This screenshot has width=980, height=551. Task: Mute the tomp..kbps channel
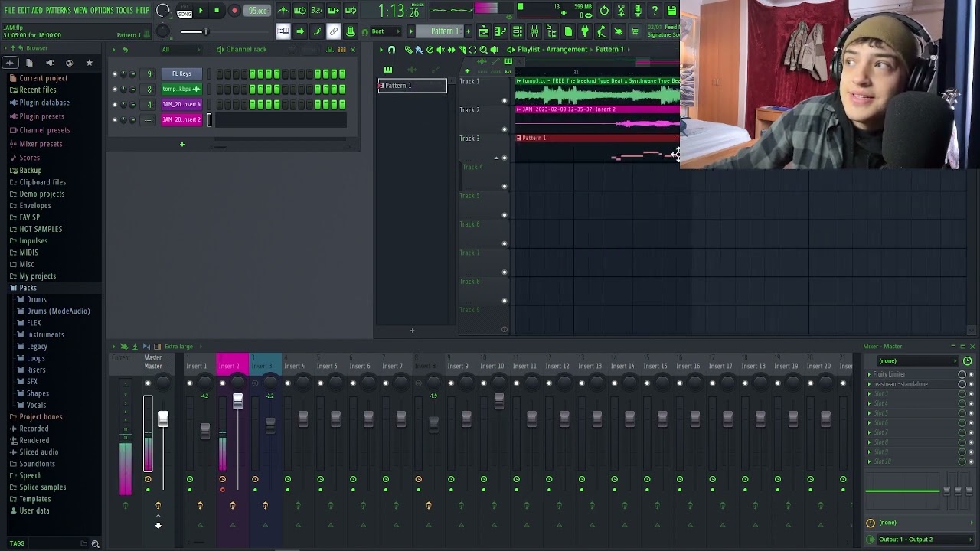pos(115,90)
